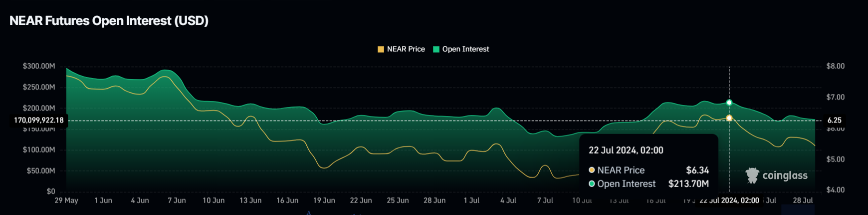Click the 29 May date on x-axis

point(66,200)
